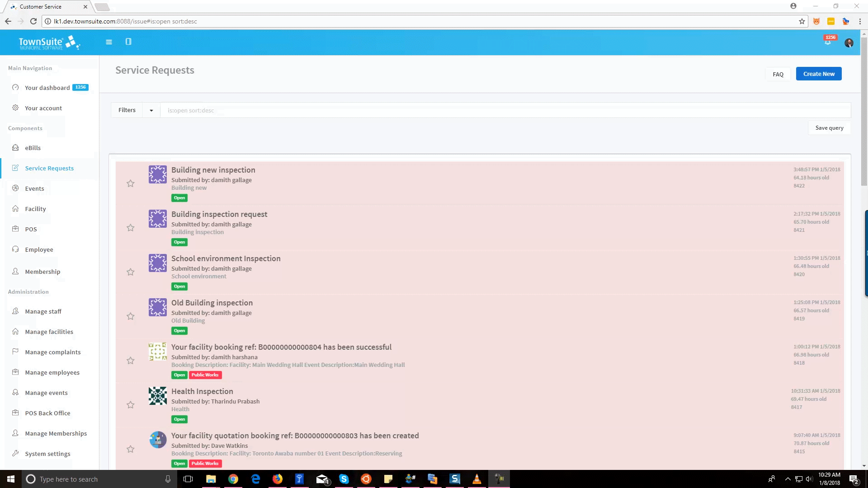Open the Facility section

(x=35, y=209)
